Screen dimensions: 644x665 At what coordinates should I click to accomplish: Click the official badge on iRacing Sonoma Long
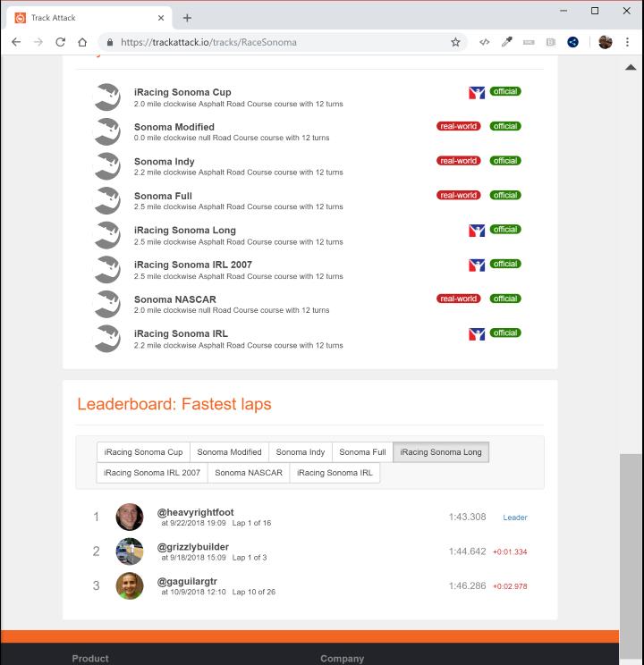click(505, 230)
